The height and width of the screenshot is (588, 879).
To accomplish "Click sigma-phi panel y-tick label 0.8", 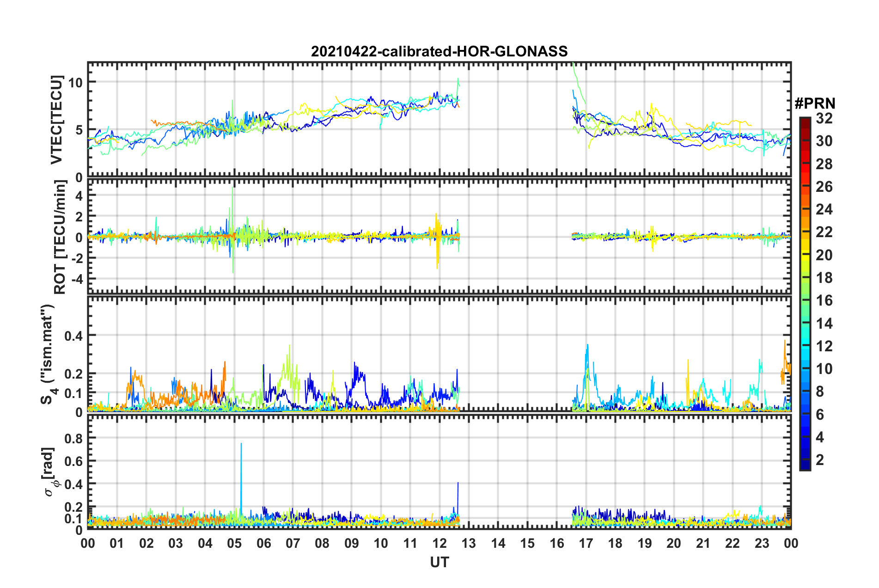I will (74, 438).
